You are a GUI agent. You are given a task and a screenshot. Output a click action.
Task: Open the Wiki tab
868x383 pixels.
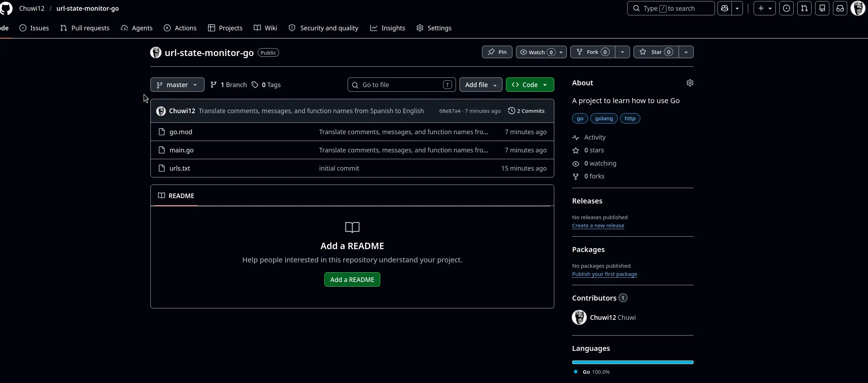pos(266,28)
